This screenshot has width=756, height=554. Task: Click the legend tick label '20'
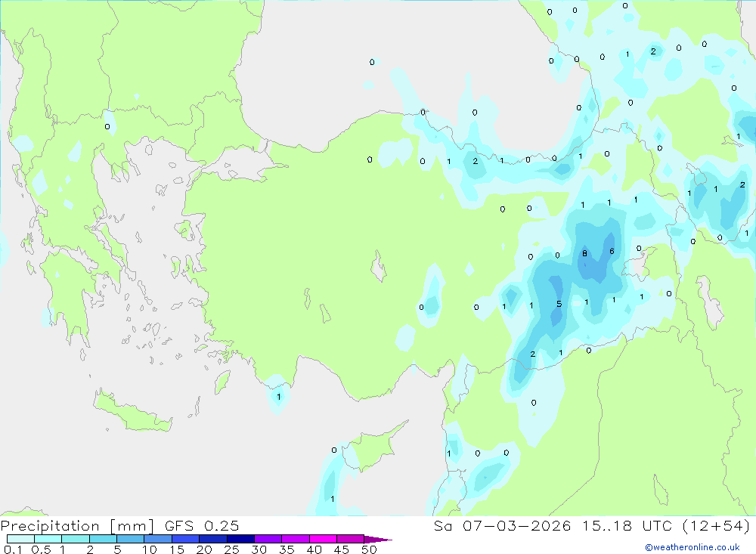[204, 549]
